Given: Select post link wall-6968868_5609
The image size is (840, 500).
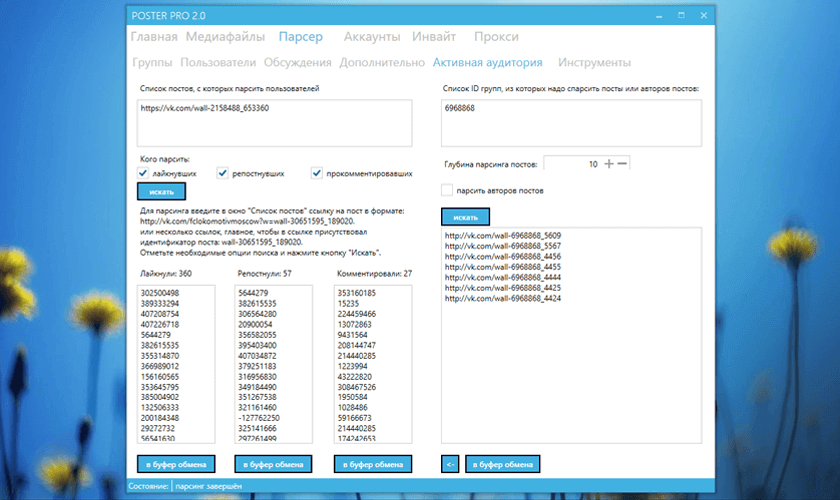Looking at the screenshot, I should (x=502, y=235).
